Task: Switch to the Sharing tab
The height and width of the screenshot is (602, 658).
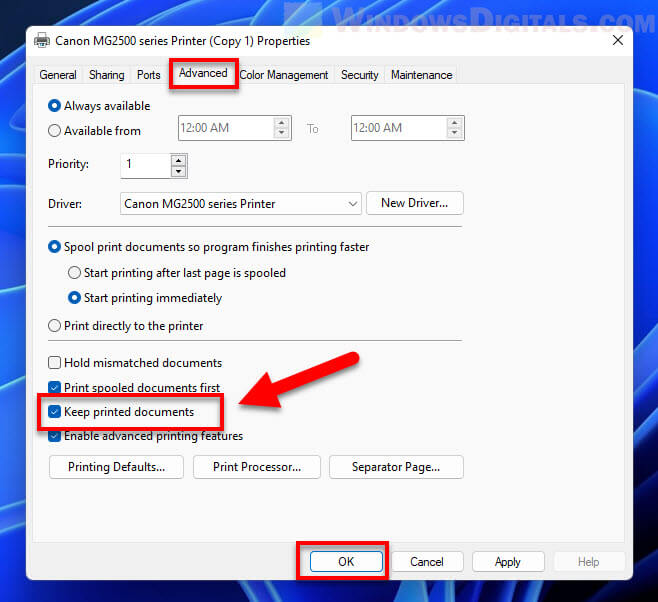Action: pos(107,75)
